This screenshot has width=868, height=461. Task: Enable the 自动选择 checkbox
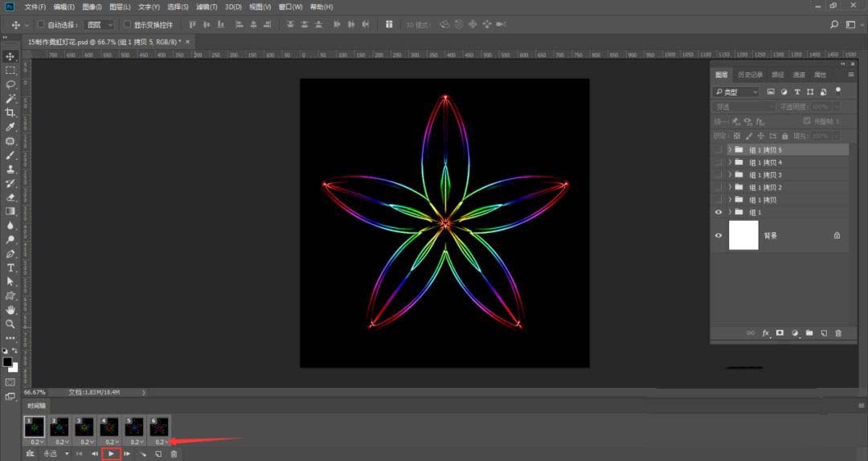tap(40, 24)
